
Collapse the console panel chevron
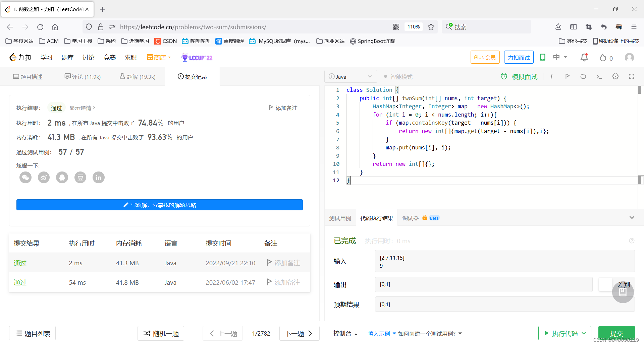[x=632, y=218]
